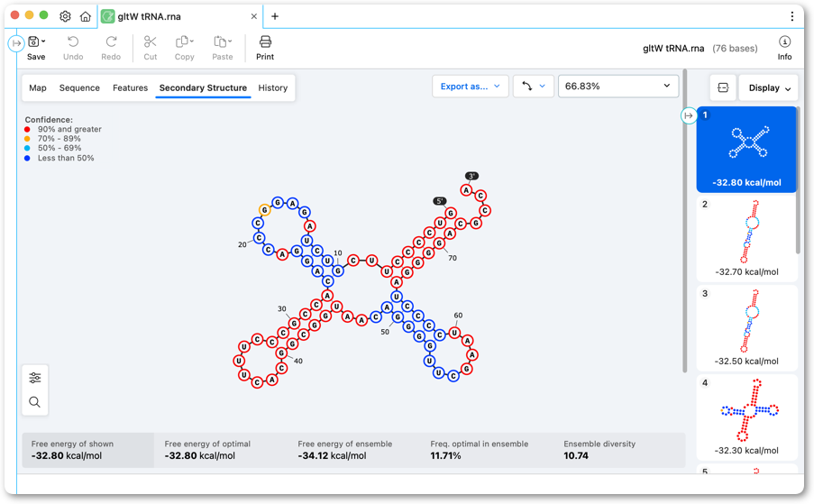814x504 pixels.
Task: Open the Paste options dropdown arrow
Action: (230, 41)
